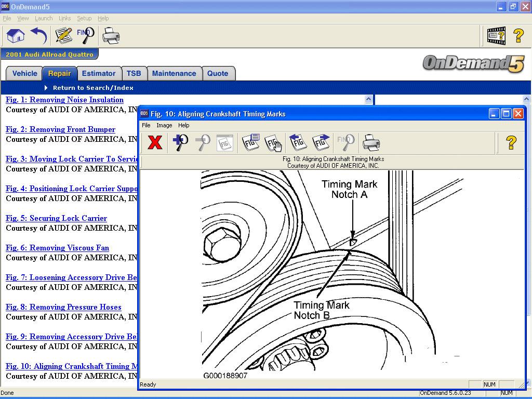This screenshot has width=532, height=399.
Task: Open the Setup menu
Action: (x=84, y=18)
